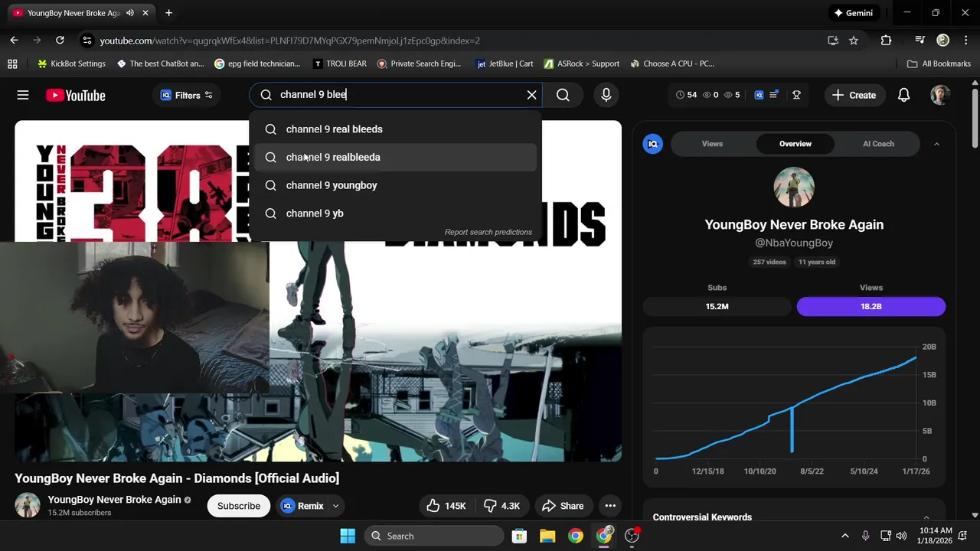This screenshot has width=980, height=551.
Task: Pick suggestion 'channel 9 realbleeda'
Action: pos(396,158)
